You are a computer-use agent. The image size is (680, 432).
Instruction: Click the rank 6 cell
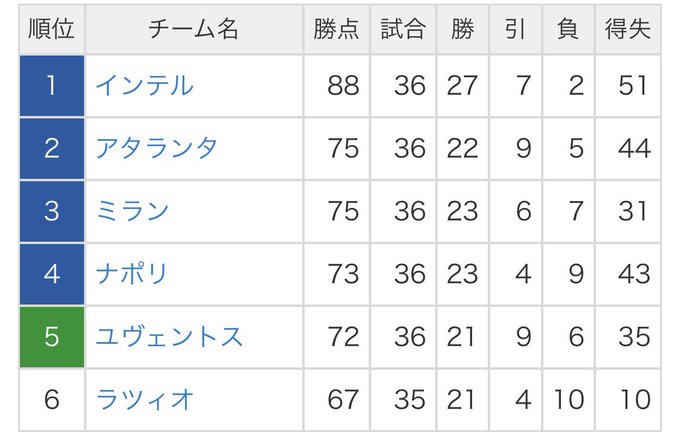click(52, 399)
